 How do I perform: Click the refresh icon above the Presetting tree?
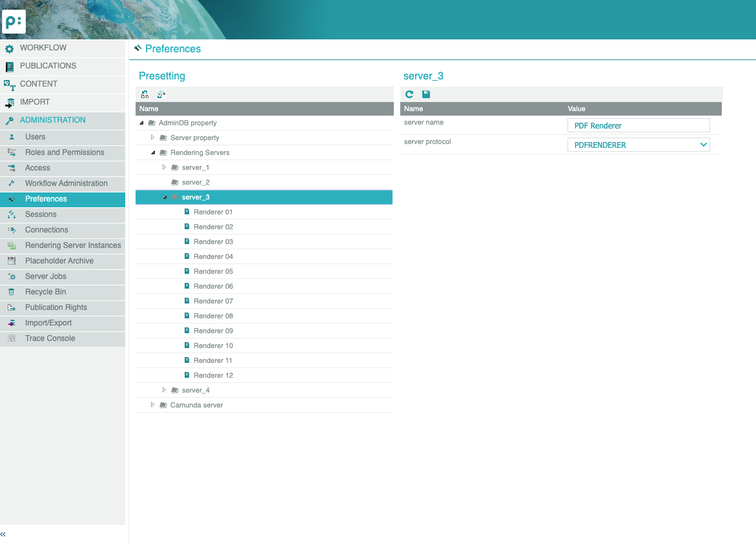pyautogui.click(x=145, y=94)
